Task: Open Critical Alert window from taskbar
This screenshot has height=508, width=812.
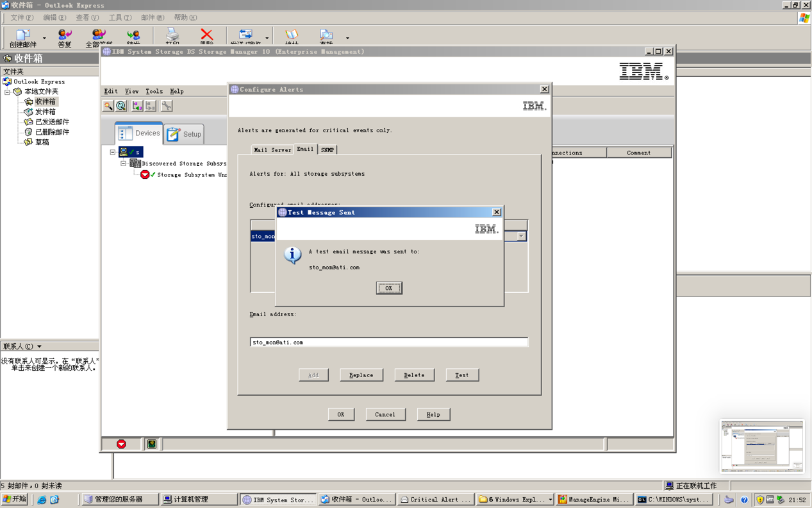Action: (436, 499)
